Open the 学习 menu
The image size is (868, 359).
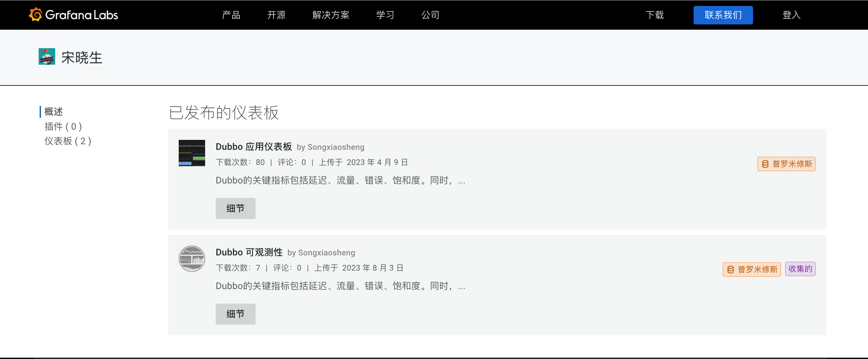pos(385,15)
